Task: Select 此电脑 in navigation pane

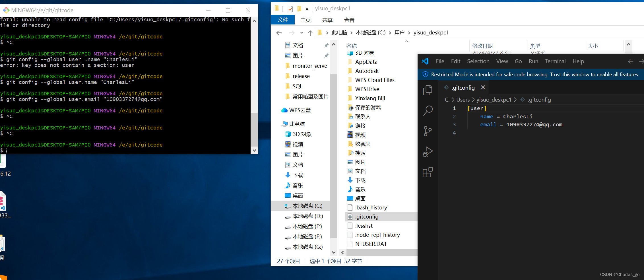Action: tap(297, 124)
